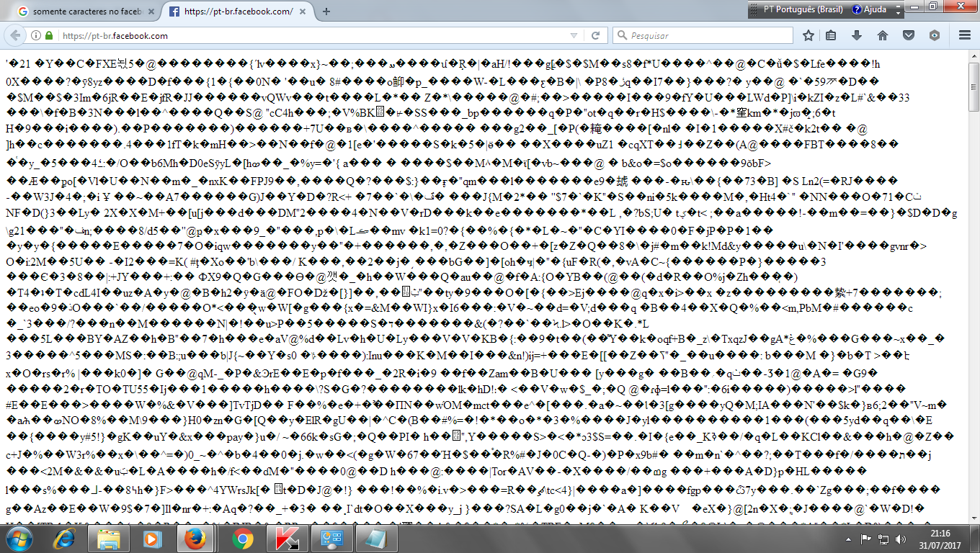The width and height of the screenshot is (980, 553).
Task: Open Action Center flag icon
Action: click(867, 539)
